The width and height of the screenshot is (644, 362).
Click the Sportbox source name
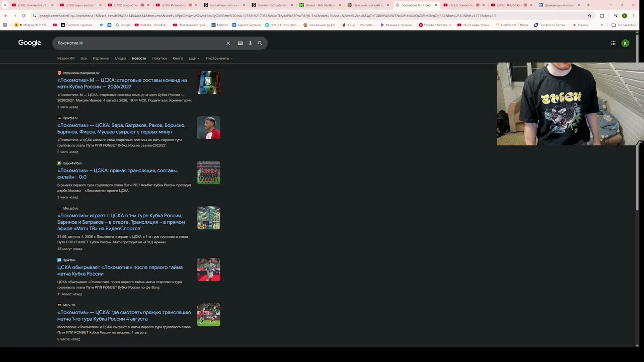(69, 260)
